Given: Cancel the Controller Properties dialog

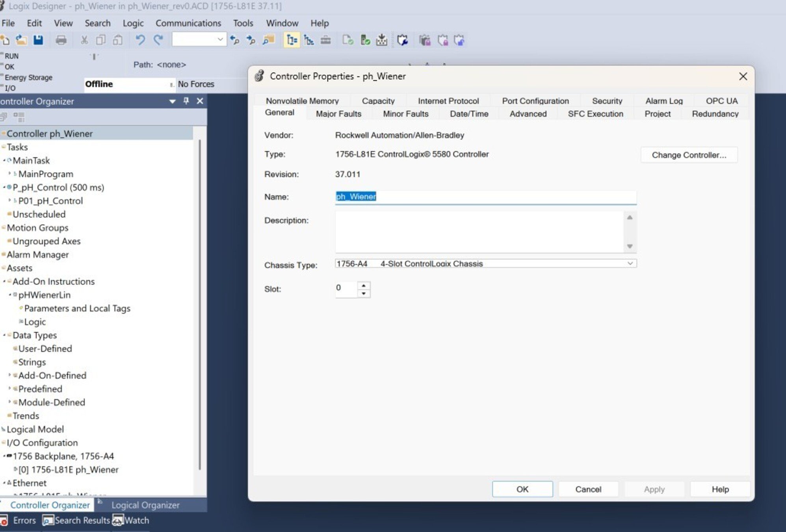Looking at the screenshot, I should (x=588, y=489).
